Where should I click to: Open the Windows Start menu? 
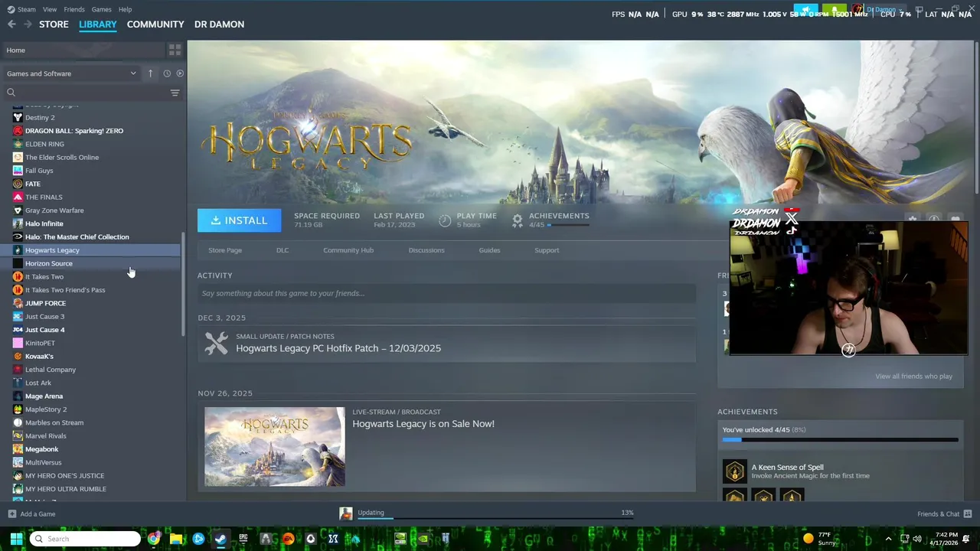coord(16,539)
